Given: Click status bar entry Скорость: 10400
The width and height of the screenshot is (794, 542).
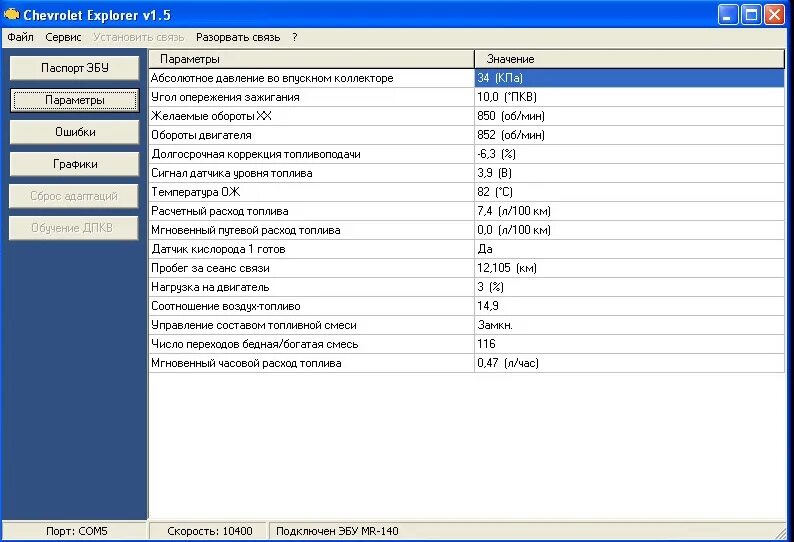Looking at the screenshot, I should pyautogui.click(x=210, y=531).
